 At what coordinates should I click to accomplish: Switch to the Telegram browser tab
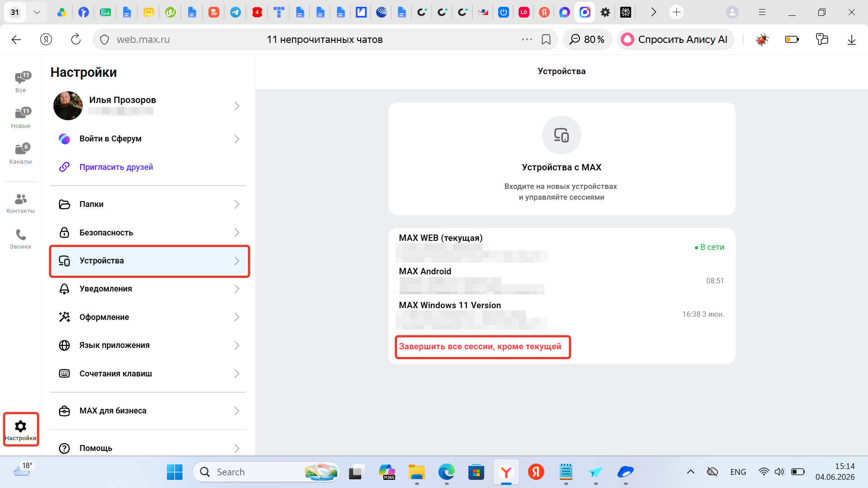[x=236, y=12]
